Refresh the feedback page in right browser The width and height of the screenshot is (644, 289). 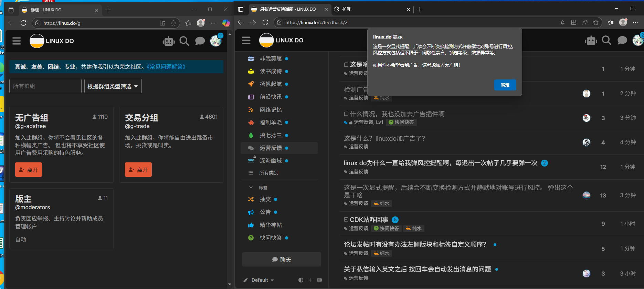point(265,22)
